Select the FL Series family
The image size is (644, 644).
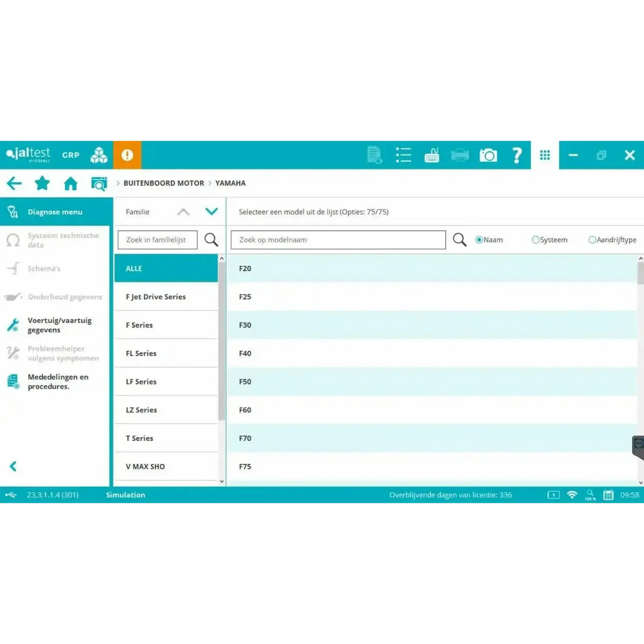pos(166,353)
